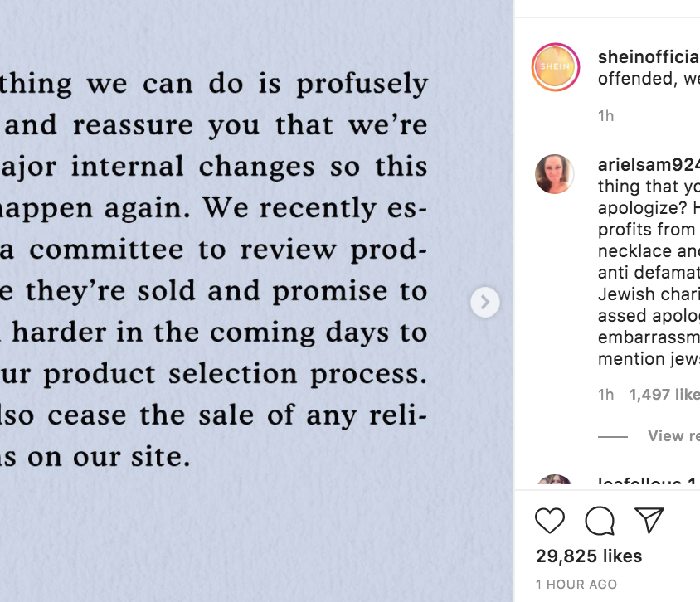Screen dimensions: 700x602
Task: Open the SHEIN logo profile avatar
Action: coord(556,67)
